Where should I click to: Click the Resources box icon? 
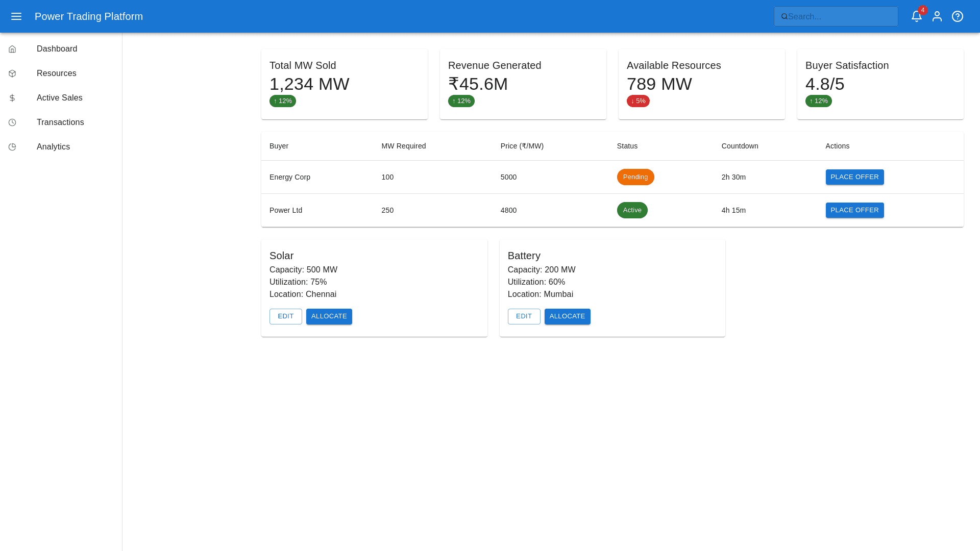pos(12,73)
